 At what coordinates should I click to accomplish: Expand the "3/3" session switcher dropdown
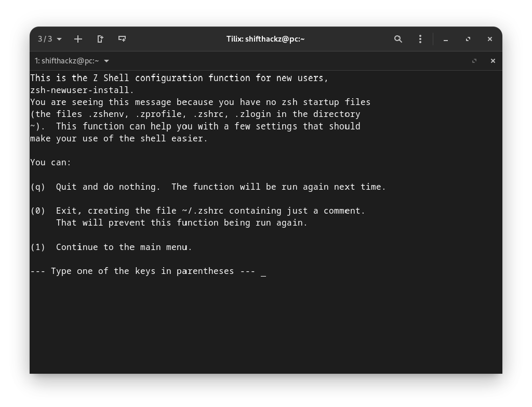click(49, 39)
